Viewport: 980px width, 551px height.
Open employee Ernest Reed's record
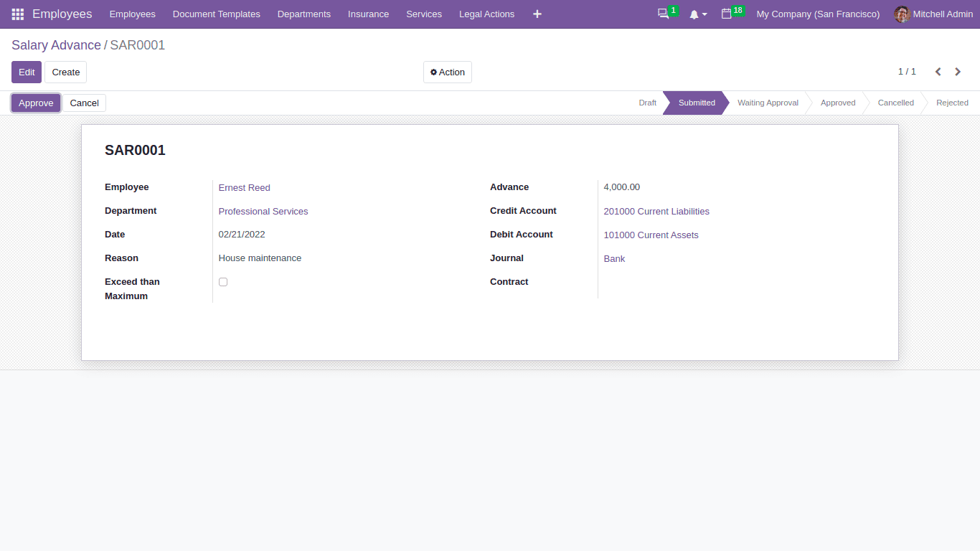(x=244, y=187)
